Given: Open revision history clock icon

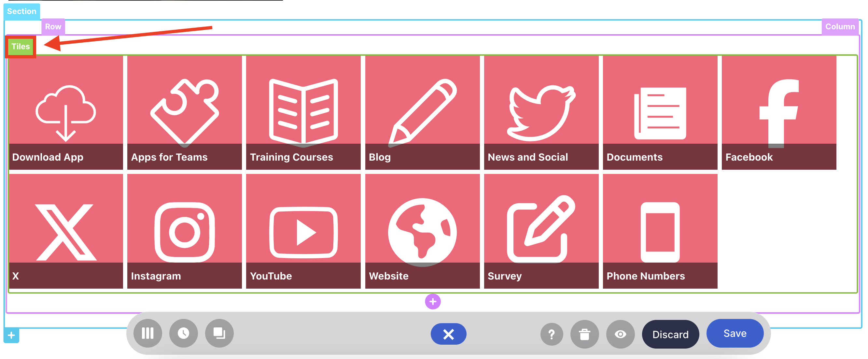Looking at the screenshot, I should pos(183,333).
